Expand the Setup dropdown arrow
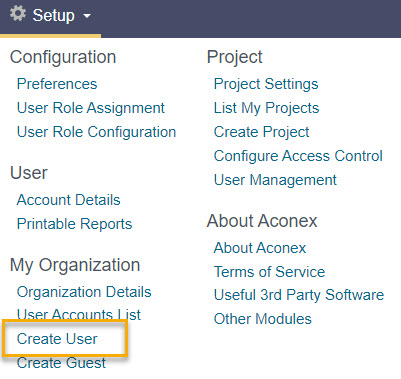This screenshot has width=401, height=379. click(87, 16)
